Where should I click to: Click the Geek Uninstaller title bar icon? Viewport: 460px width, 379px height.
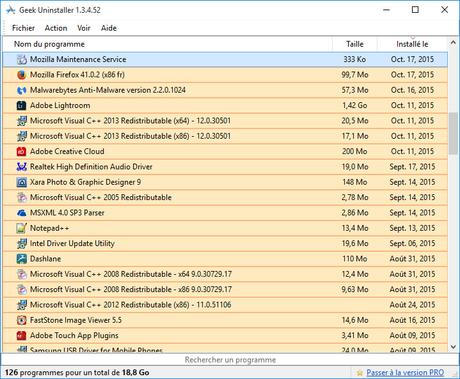(x=10, y=10)
